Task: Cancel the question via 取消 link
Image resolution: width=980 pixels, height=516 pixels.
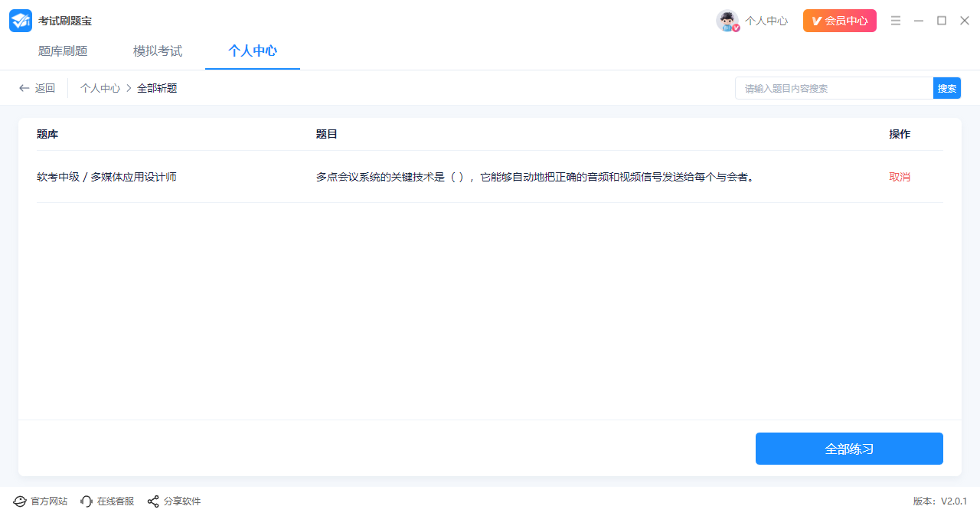Action: pos(900,177)
